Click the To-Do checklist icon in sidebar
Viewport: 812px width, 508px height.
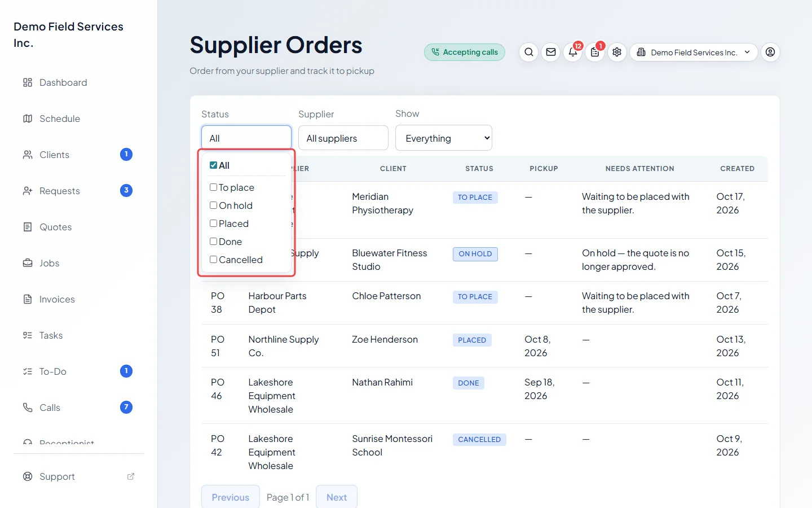click(28, 371)
